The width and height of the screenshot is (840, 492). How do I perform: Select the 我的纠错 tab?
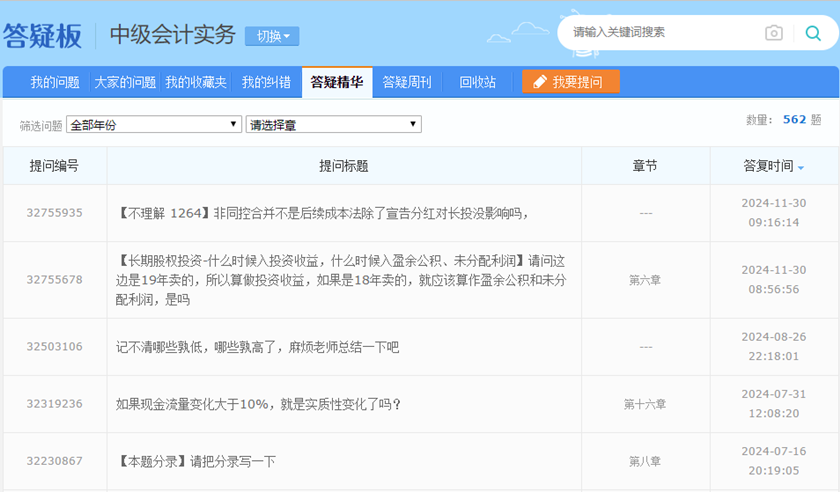click(x=266, y=82)
